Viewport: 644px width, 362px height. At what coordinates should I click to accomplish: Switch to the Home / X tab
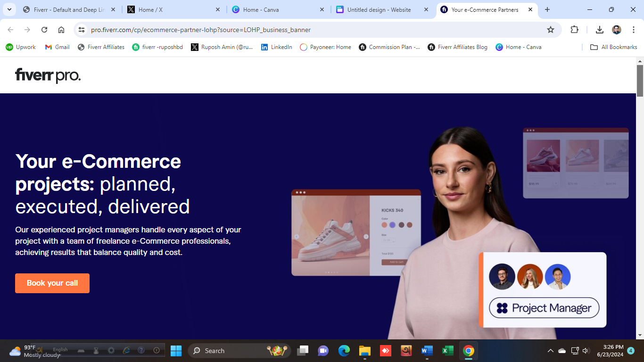[150, 9]
